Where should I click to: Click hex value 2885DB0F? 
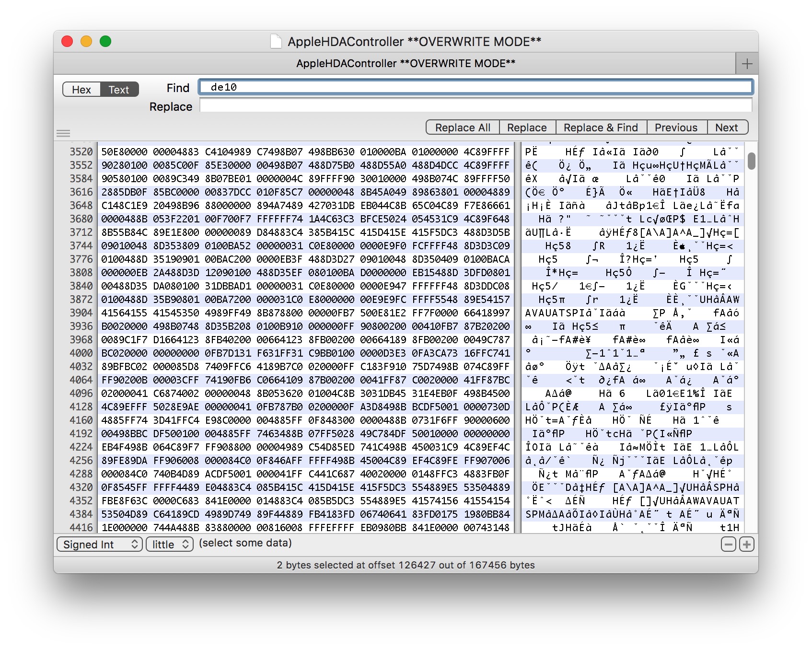click(125, 192)
